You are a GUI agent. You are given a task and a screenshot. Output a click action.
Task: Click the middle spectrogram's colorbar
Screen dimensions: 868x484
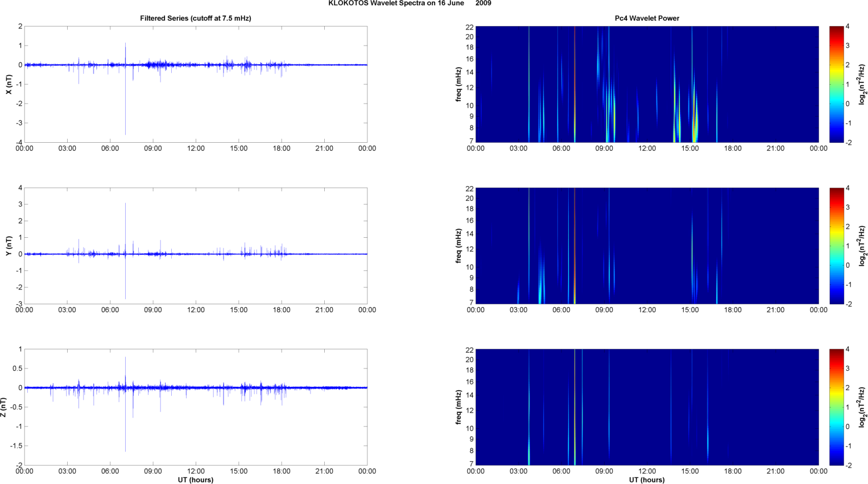(x=836, y=246)
